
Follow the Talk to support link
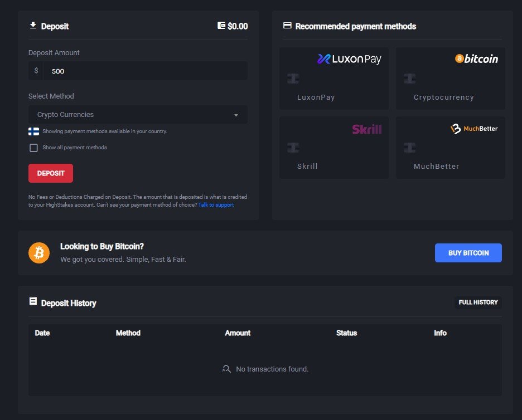216,205
